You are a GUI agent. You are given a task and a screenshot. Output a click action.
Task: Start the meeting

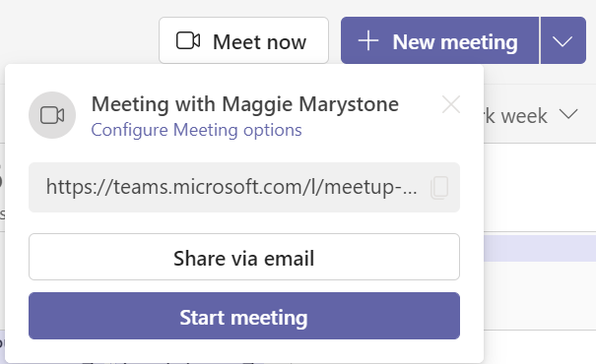[244, 316]
